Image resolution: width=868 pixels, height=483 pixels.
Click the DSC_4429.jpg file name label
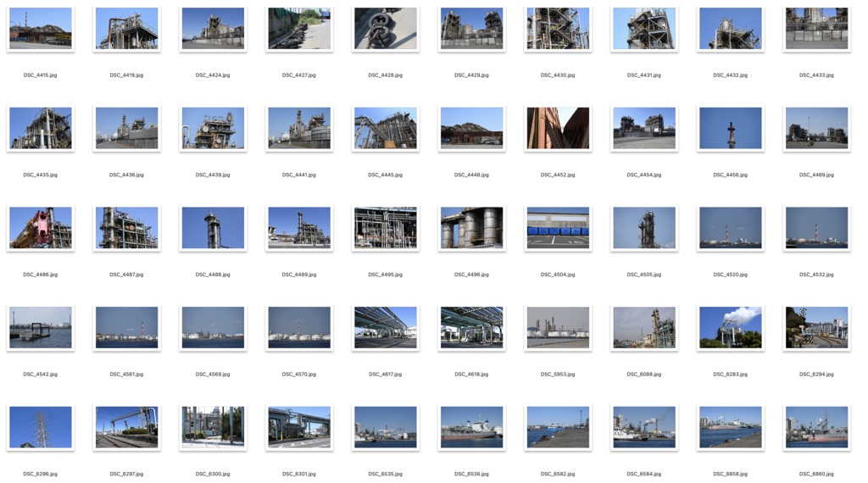(x=471, y=75)
